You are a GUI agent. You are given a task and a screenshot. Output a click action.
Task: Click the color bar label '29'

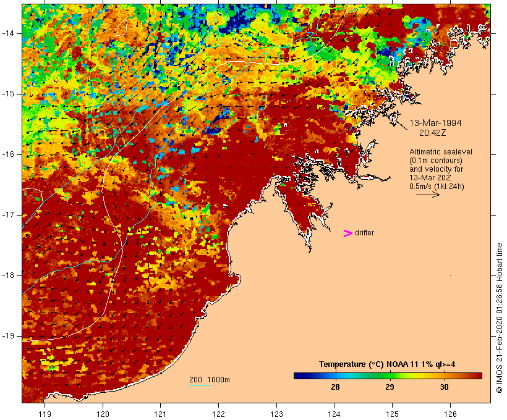pos(390,387)
